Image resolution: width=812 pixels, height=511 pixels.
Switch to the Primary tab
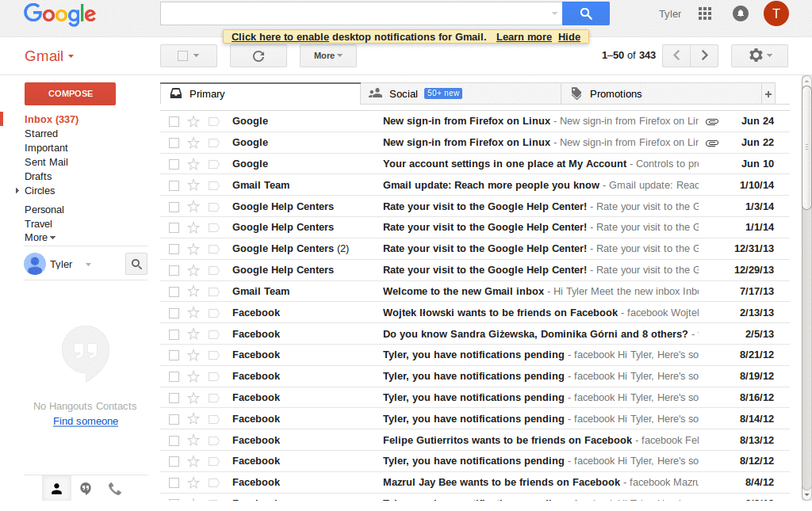point(260,94)
